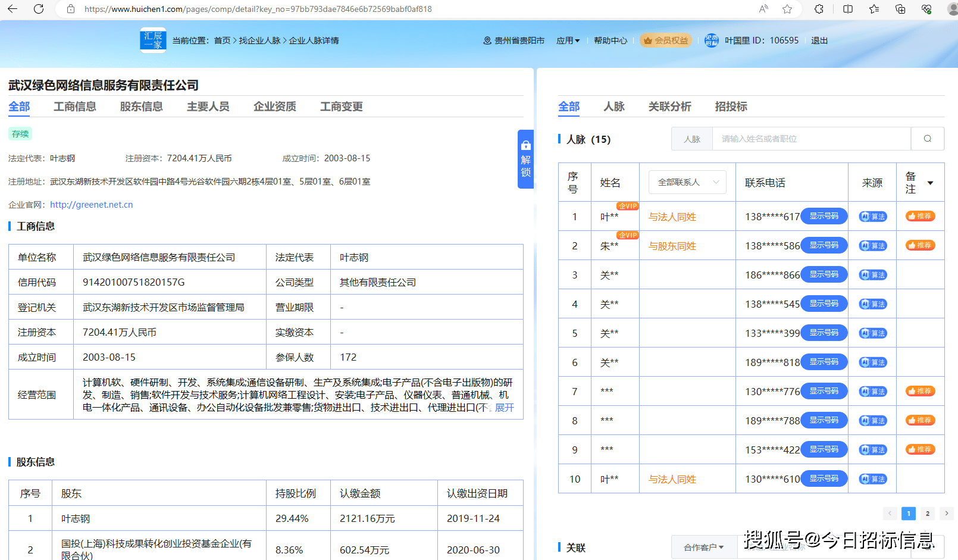This screenshot has height=560, width=958.
Task: Go to 找企业人脉 in the breadcrumb
Action: [259, 40]
